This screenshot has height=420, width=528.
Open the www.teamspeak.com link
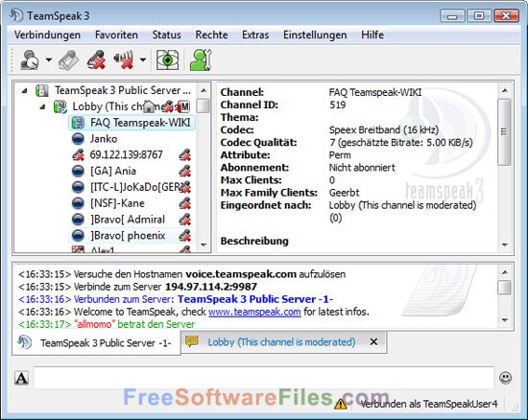point(254,312)
